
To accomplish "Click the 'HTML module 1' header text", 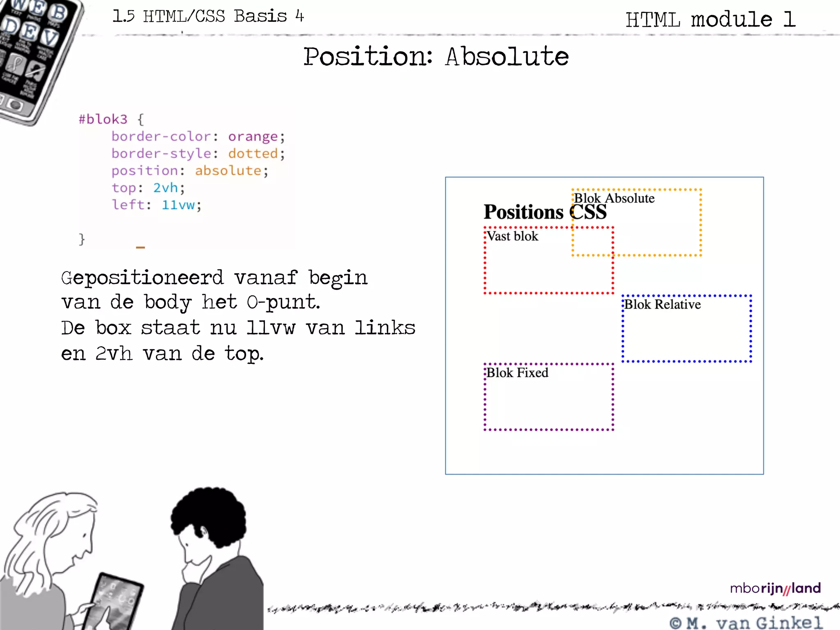I will tap(710, 20).
